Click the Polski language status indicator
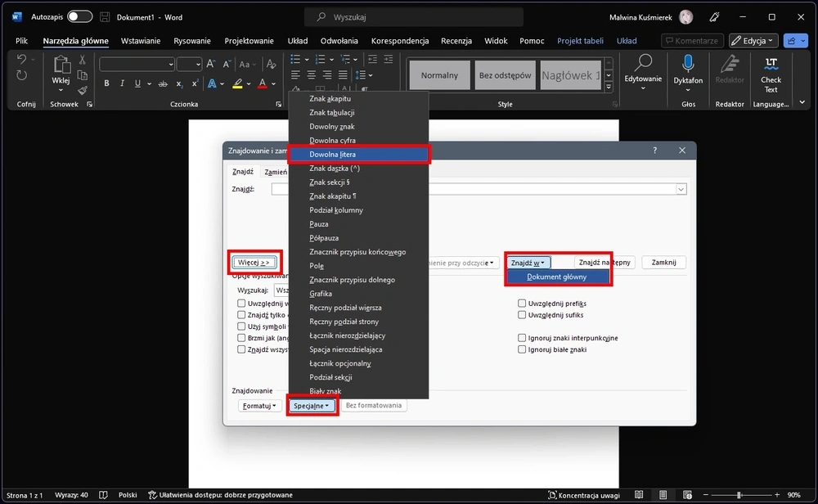 (128, 495)
